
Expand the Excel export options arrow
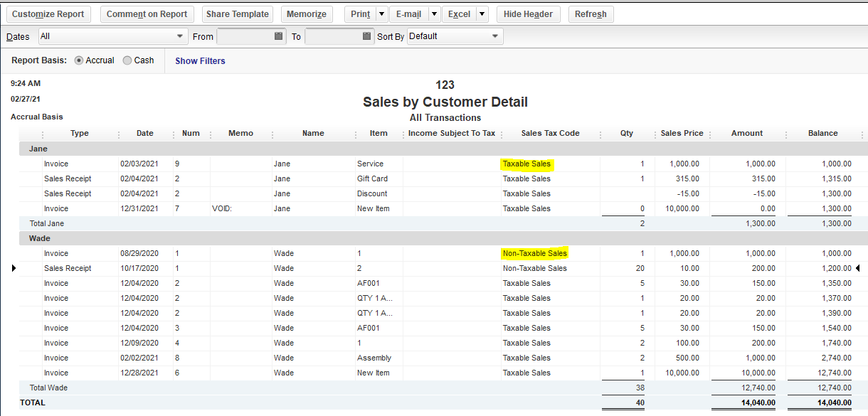[x=481, y=14]
